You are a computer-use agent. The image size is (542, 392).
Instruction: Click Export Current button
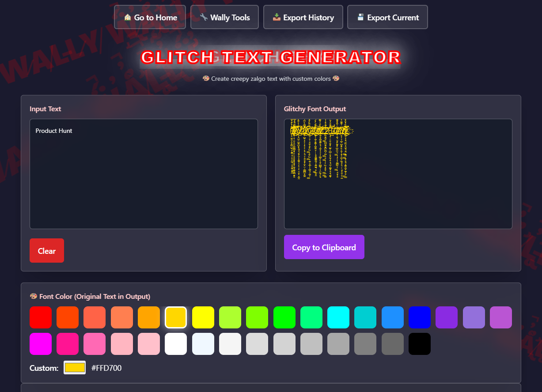point(387,17)
